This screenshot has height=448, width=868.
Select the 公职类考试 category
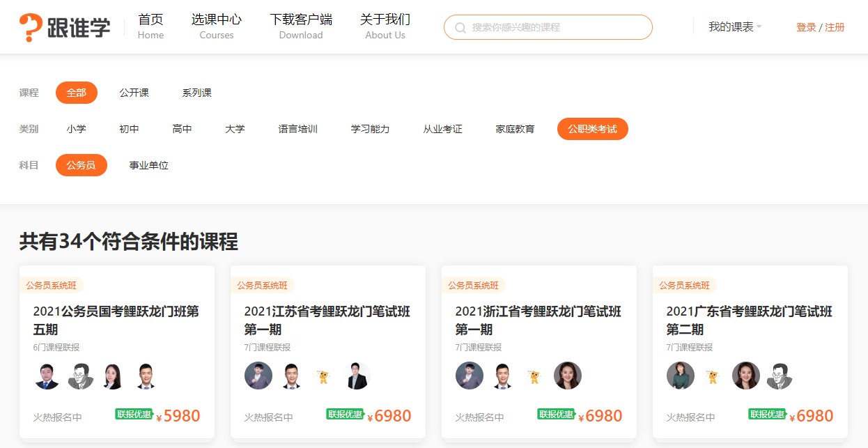click(x=593, y=128)
